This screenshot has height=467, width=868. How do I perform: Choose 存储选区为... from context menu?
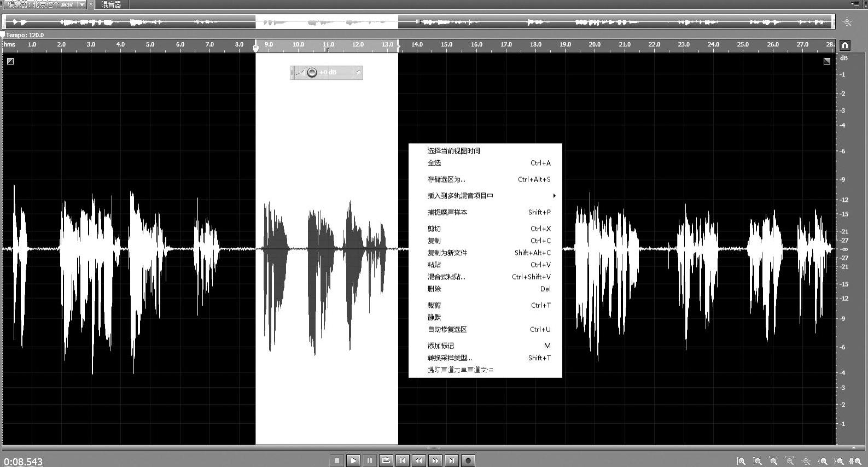[x=485, y=179]
